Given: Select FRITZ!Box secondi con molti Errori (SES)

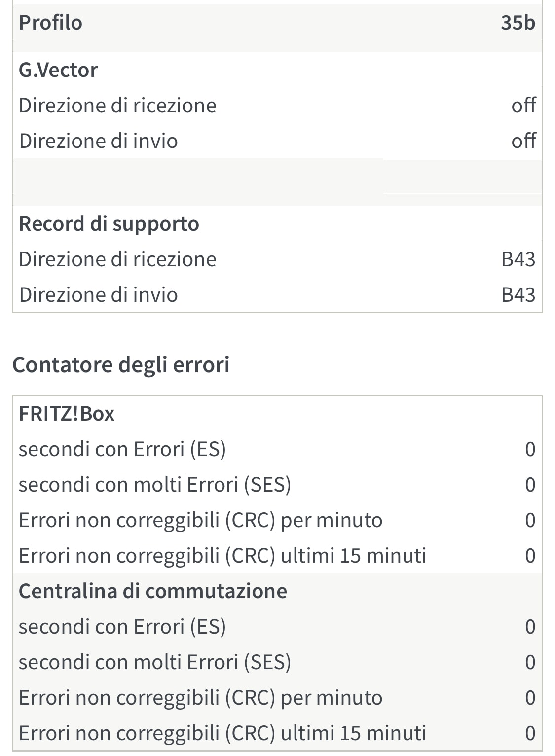Looking at the screenshot, I should 154,485.
